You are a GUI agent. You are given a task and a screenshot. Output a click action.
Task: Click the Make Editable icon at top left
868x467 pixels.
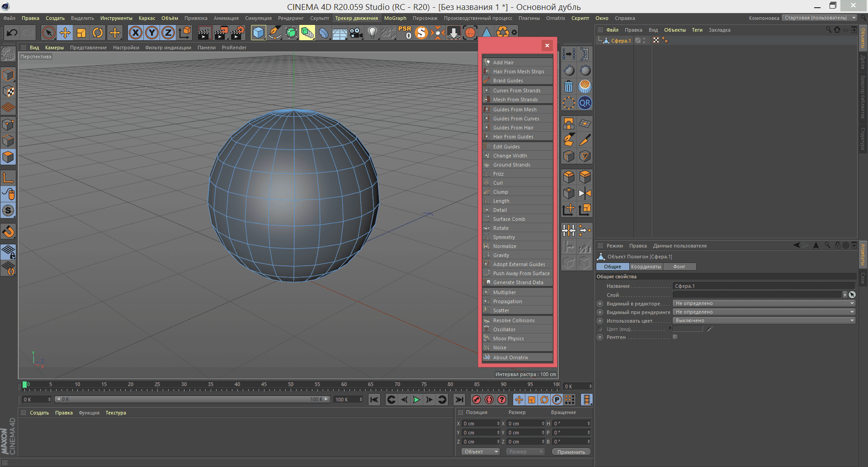tap(8, 54)
